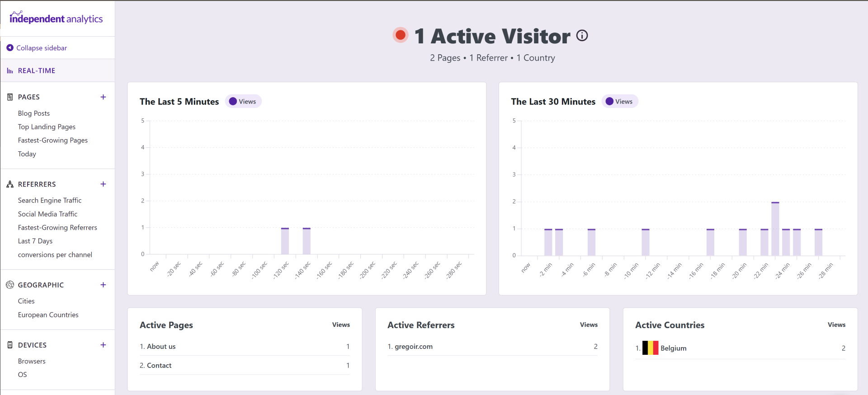This screenshot has height=395, width=868.
Task: Open the Blog Posts report
Action: [x=34, y=113]
